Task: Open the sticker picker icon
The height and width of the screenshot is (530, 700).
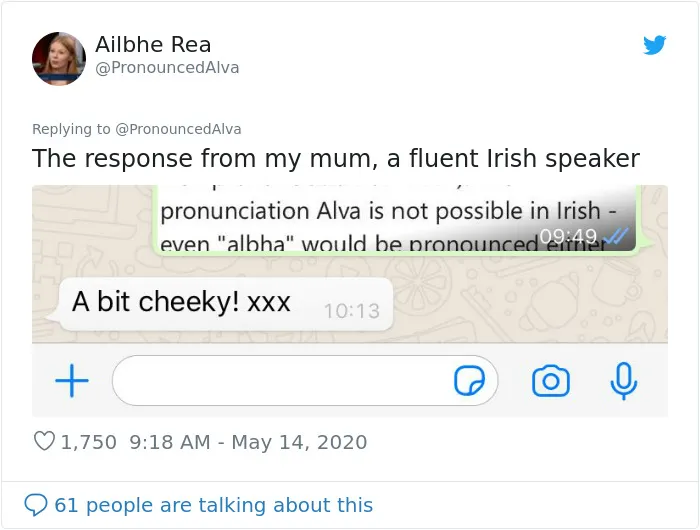Action: point(469,380)
